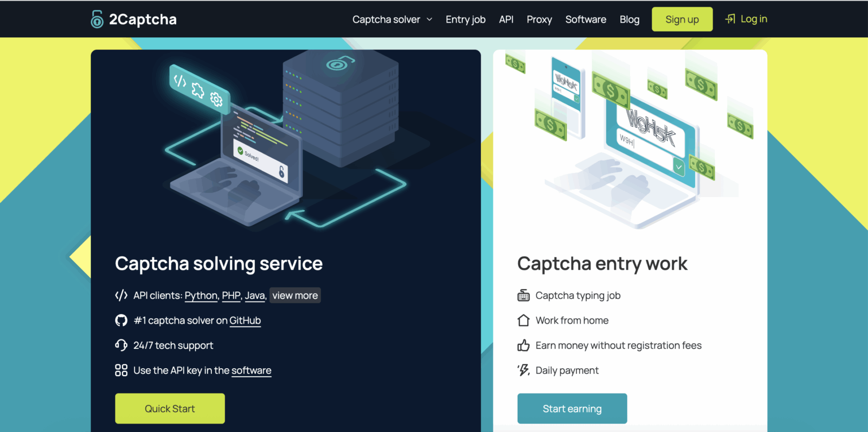Click the headset icon for 24/7 tech support
This screenshot has height=432, width=868.
point(121,345)
